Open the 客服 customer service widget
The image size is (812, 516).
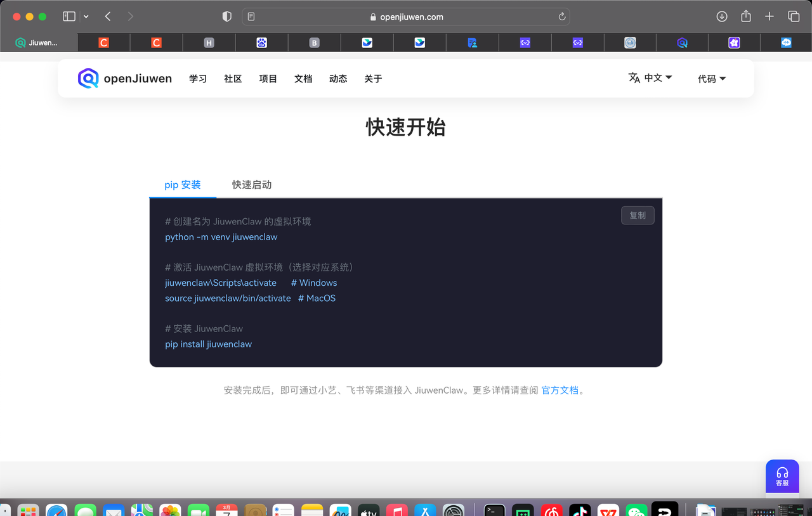782,476
